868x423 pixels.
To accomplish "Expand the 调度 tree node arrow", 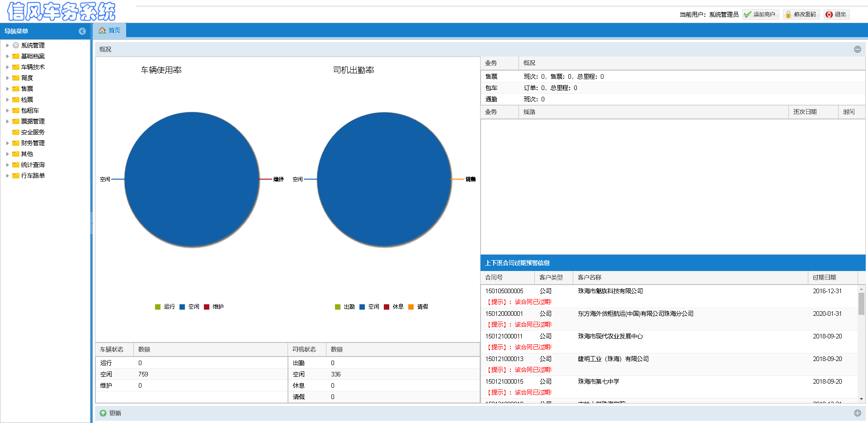I will click(x=7, y=78).
